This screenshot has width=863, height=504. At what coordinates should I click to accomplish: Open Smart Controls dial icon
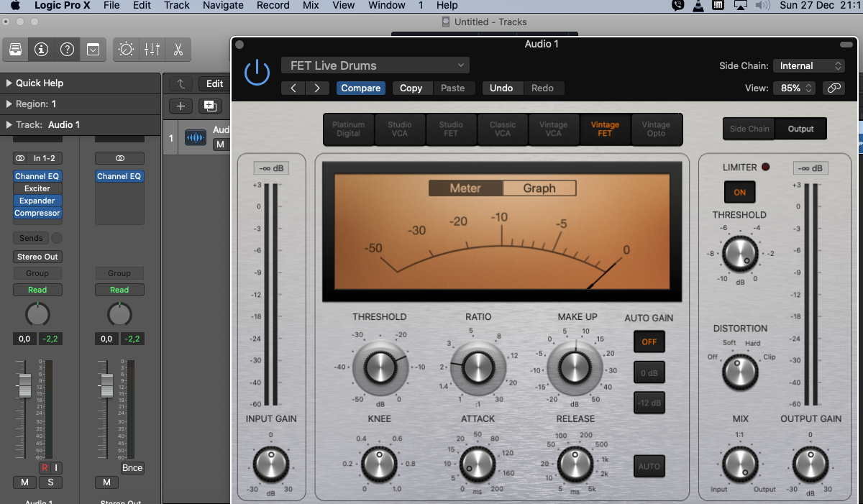(x=126, y=50)
